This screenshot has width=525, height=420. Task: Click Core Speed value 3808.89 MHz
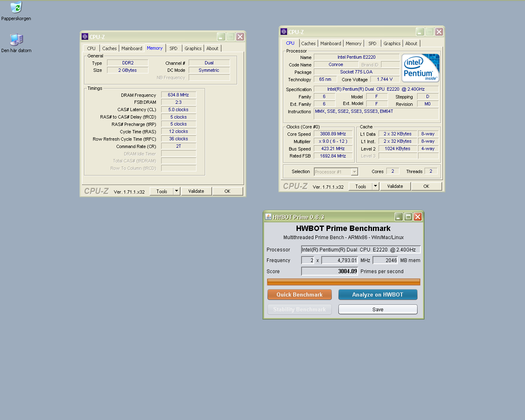pos(333,134)
